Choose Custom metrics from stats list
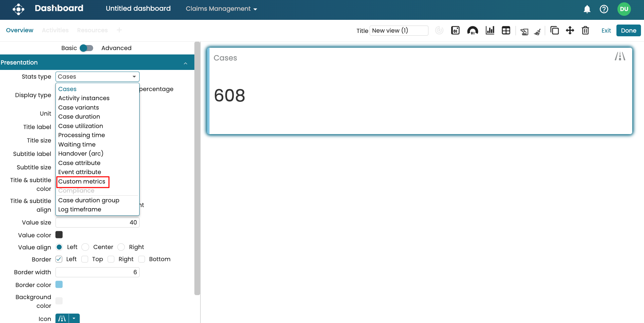644x323 pixels. 82,181
